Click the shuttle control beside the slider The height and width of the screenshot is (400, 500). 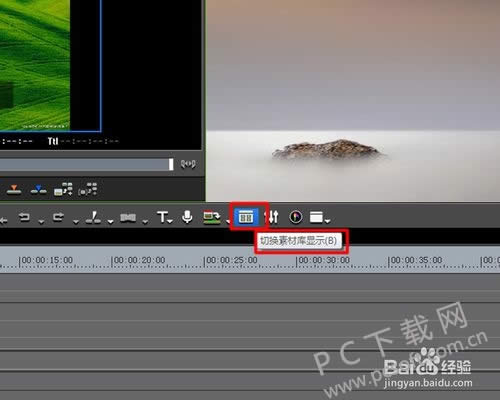tap(188, 164)
